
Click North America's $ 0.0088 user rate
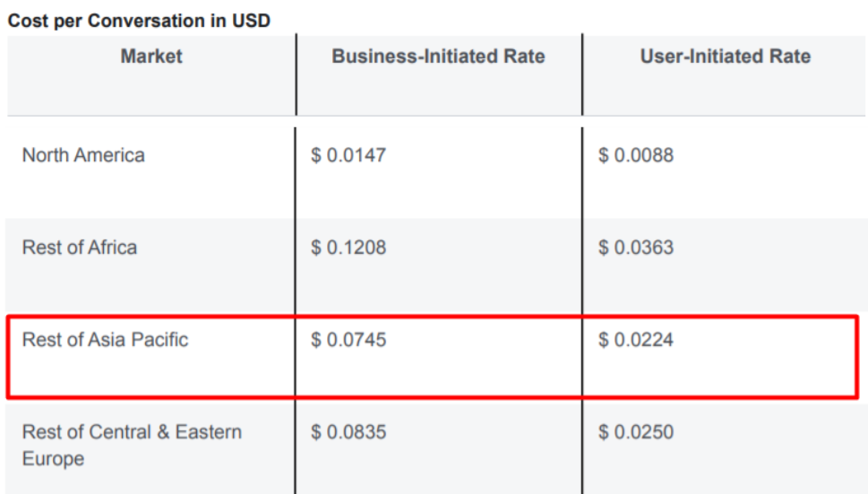click(636, 155)
